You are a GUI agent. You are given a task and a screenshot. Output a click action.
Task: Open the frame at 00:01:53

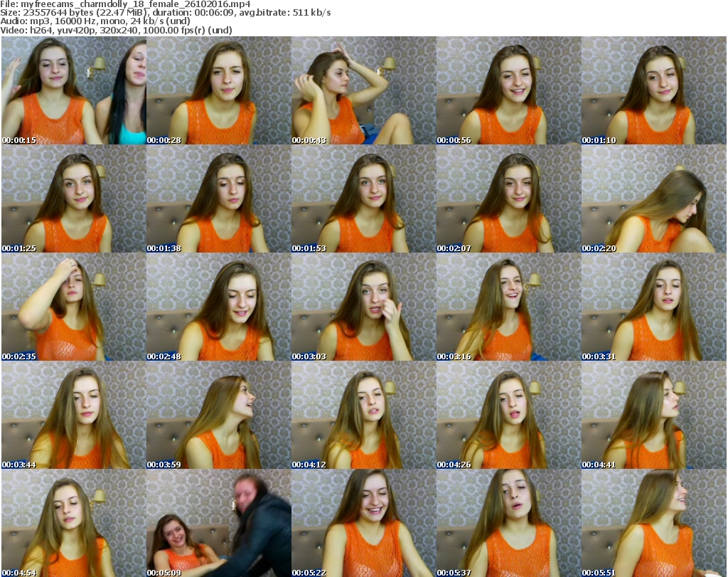coord(363,198)
